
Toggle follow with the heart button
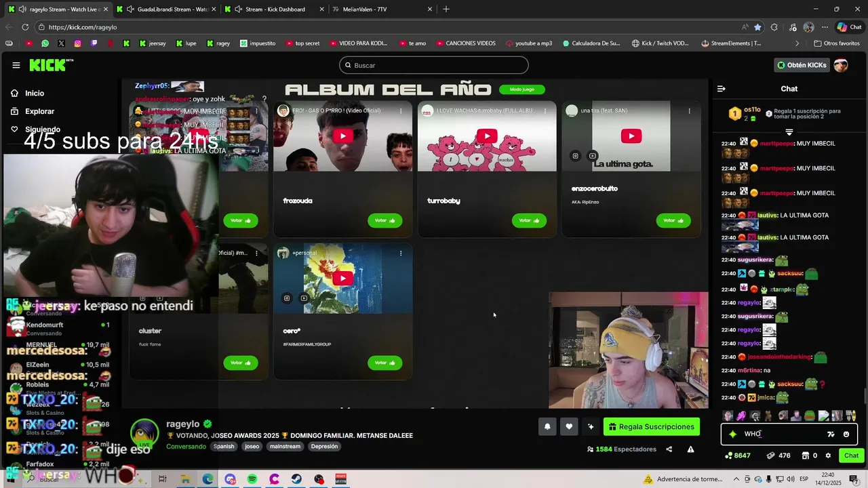(x=569, y=426)
